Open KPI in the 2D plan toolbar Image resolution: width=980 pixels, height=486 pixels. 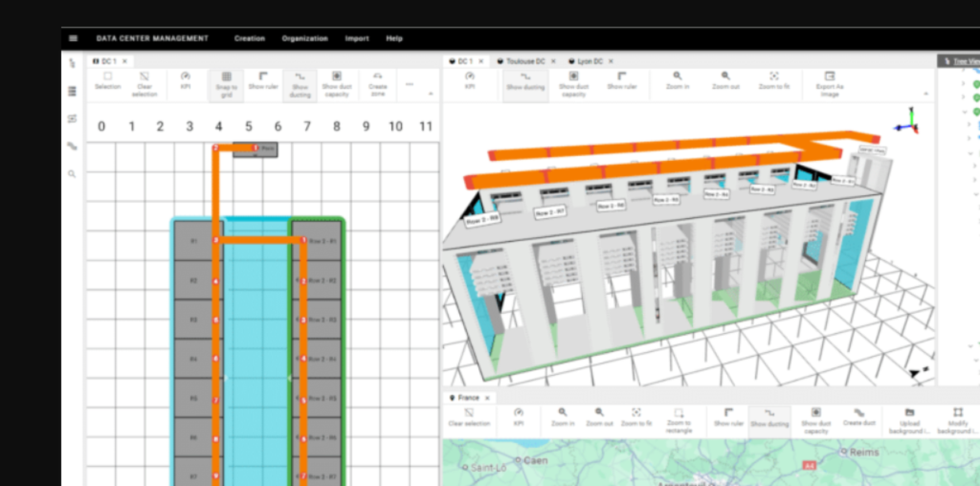click(186, 81)
